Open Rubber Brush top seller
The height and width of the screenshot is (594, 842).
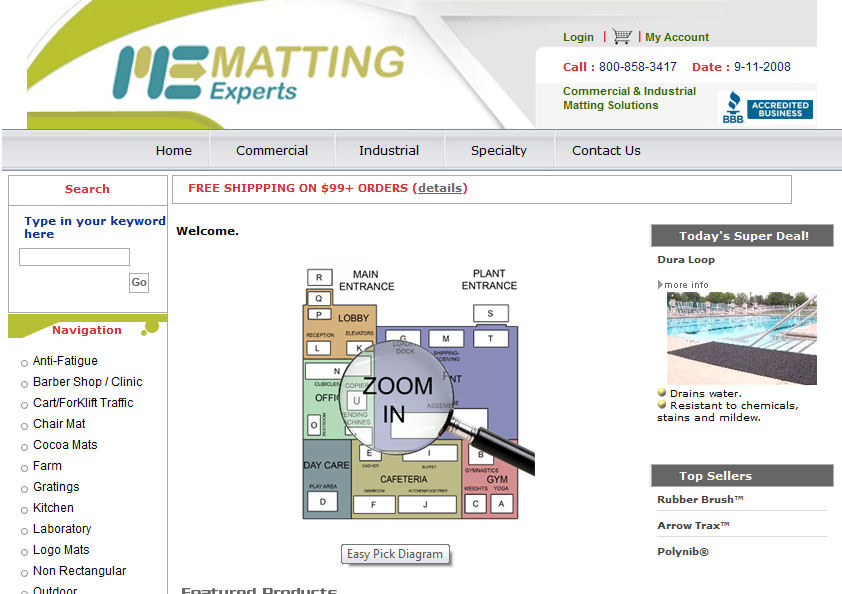tap(700, 499)
